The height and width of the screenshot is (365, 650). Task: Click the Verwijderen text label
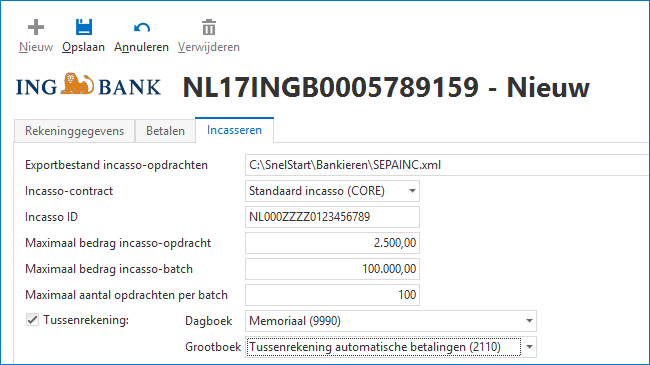tap(209, 47)
